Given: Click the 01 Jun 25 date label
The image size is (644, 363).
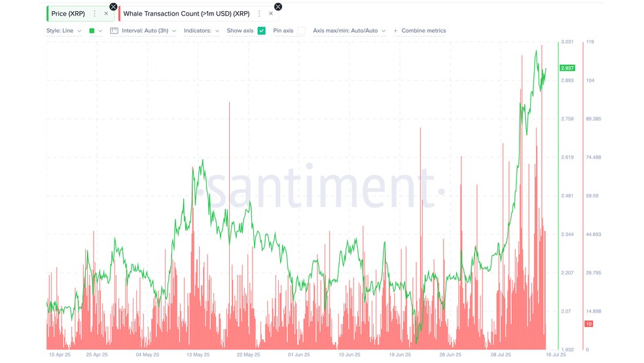Looking at the screenshot, I should 298,354.
